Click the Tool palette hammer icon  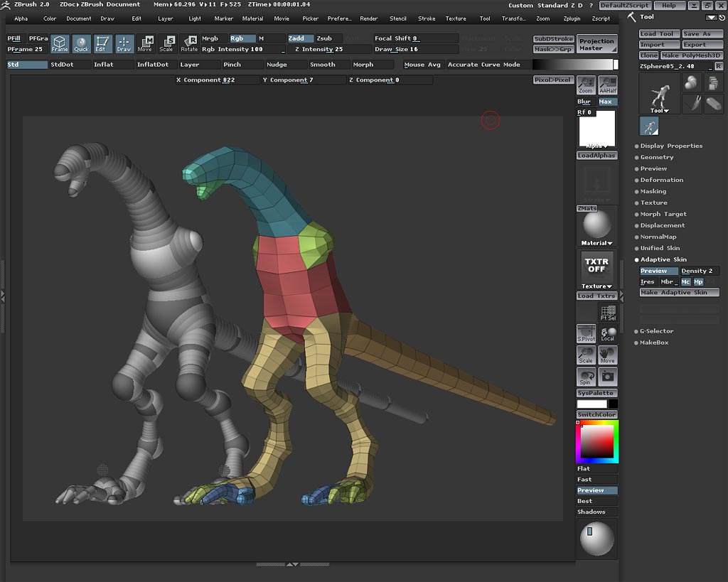(x=632, y=17)
